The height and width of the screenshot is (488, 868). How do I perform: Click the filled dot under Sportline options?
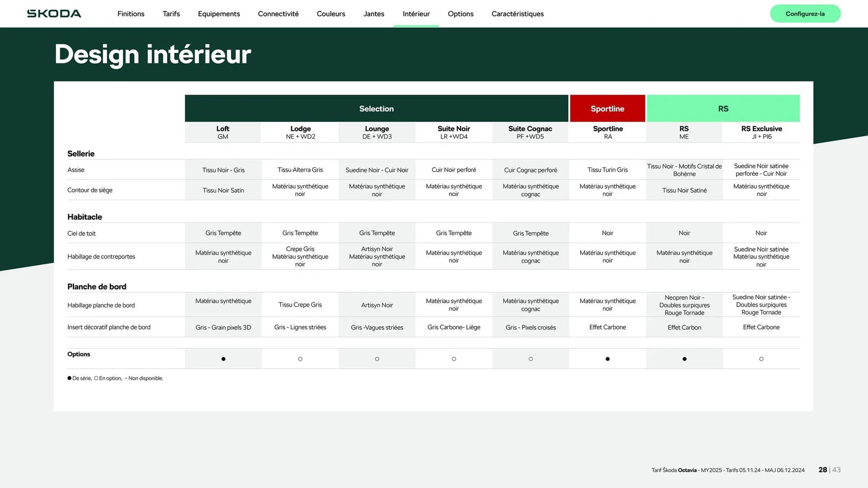tap(608, 359)
